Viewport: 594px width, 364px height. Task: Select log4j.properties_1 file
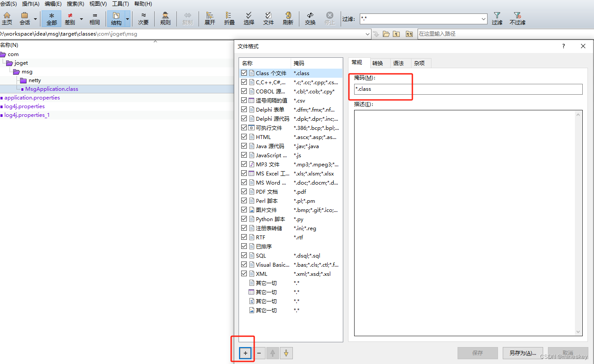click(x=27, y=115)
